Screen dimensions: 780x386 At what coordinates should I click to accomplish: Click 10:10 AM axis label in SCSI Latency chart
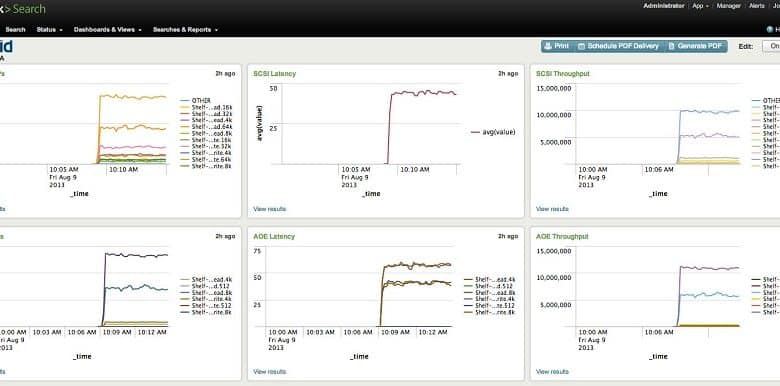415,170
